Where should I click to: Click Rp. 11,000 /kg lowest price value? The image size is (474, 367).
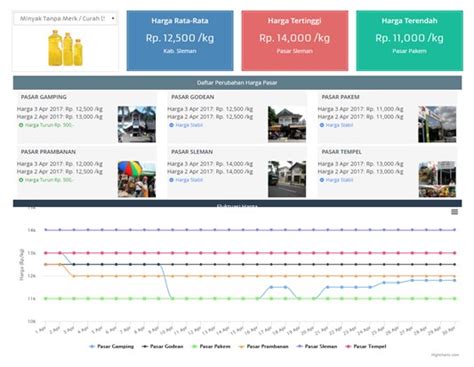pyautogui.click(x=409, y=38)
